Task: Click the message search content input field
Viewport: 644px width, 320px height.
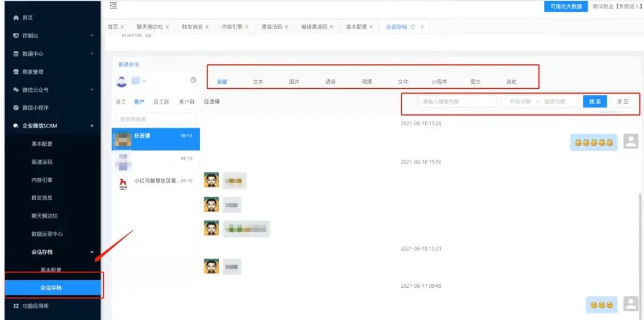Action: coord(457,101)
